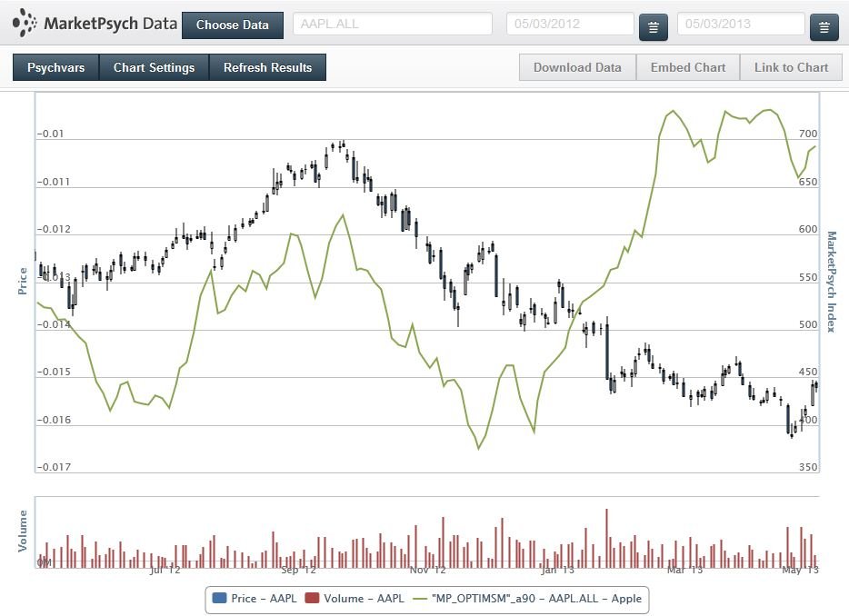Click the 05/03/2012 start date field
Viewport: 849px width, 616px height.
coord(569,25)
